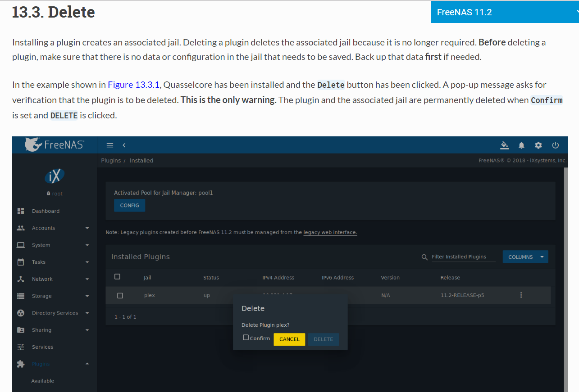Click Tasks calendar icon
This screenshot has height=392, width=579.
tap(20, 262)
